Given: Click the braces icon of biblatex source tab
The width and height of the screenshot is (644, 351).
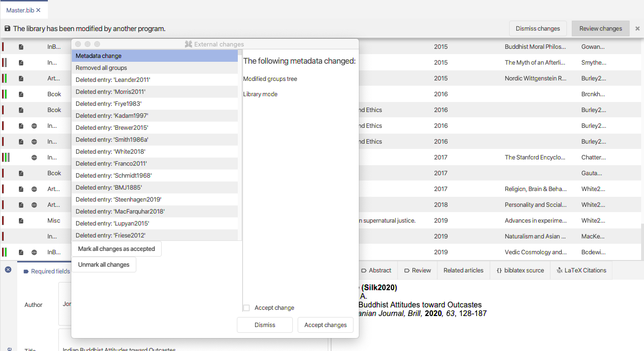Looking at the screenshot, I should [499, 271].
